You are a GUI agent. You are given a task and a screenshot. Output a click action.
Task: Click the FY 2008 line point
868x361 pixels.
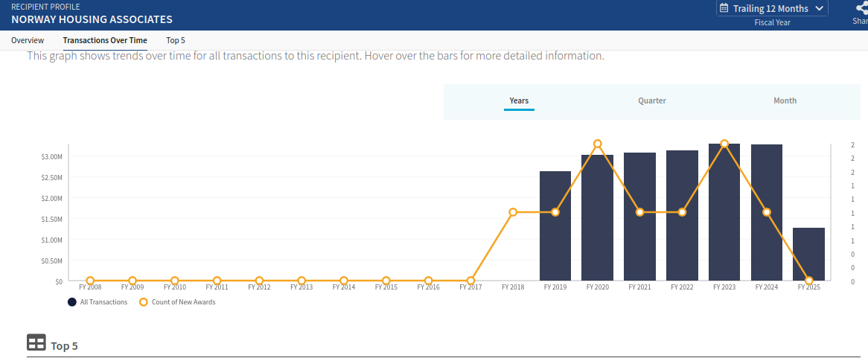point(90,281)
